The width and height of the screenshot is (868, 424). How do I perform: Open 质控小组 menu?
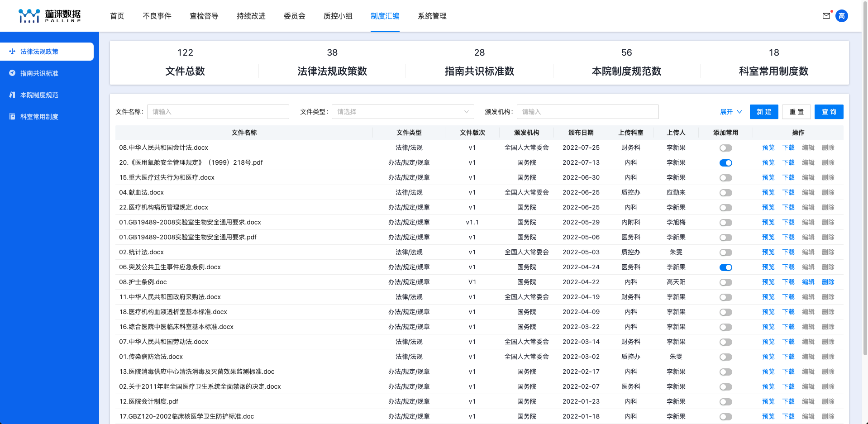(x=338, y=16)
